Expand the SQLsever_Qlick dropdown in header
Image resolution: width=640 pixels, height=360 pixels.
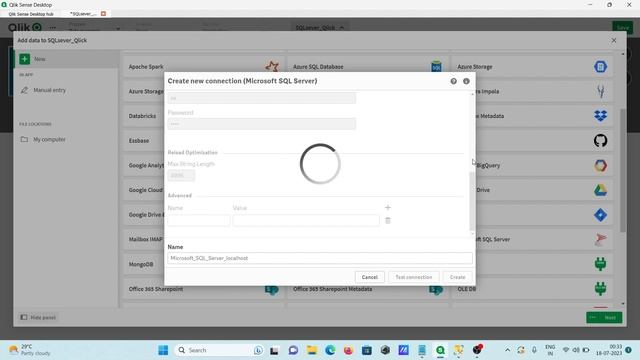[x=320, y=27]
